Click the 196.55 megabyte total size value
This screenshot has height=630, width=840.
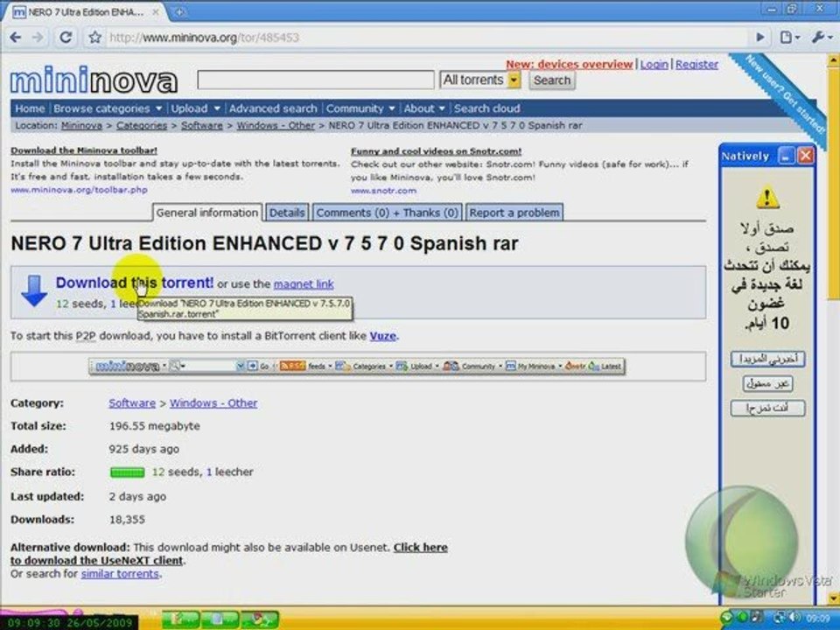[154, 426]
